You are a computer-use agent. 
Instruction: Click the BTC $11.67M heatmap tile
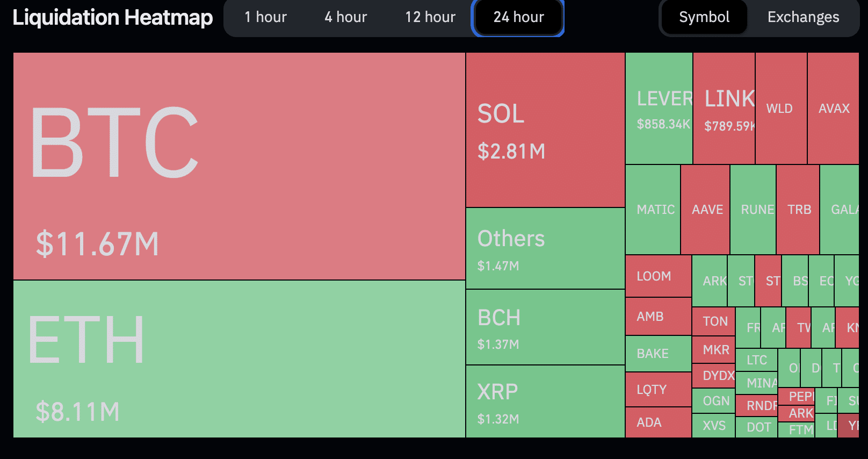pyautogui.click(x=239, y=166)
